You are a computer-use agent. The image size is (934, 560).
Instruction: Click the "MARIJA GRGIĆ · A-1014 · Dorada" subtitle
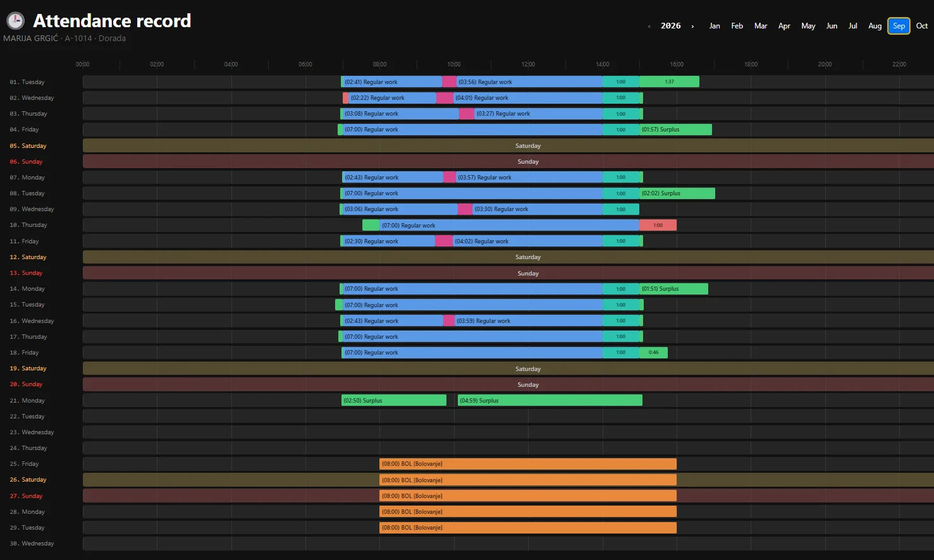[x=65, y=39]
